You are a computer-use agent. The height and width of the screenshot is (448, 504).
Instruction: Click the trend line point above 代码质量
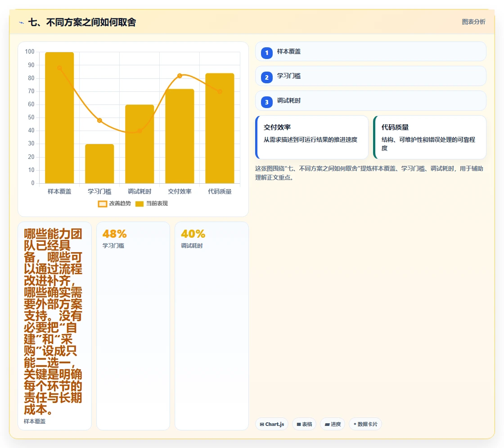tap(220, 92)
